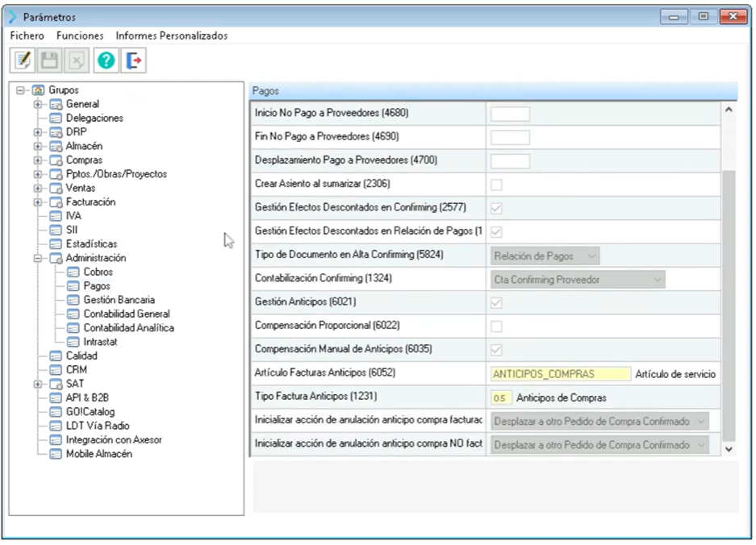756x545 pixels.
Task: Open the Fichero menu
Action: point(27,35)
